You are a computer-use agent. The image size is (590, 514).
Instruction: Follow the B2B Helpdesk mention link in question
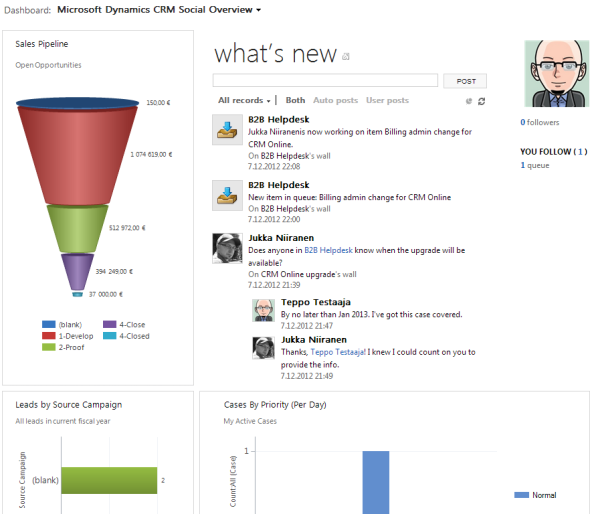[x=328, y=250]
